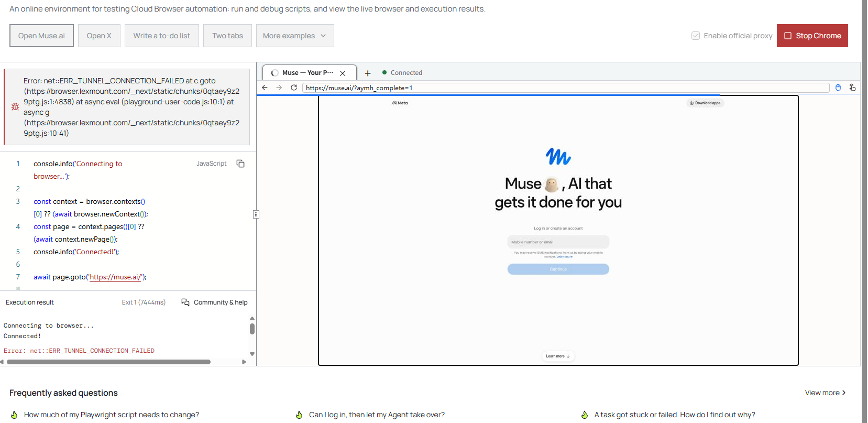Open Community & help chat icon
The image size is (868, 423).
[185, 302]
